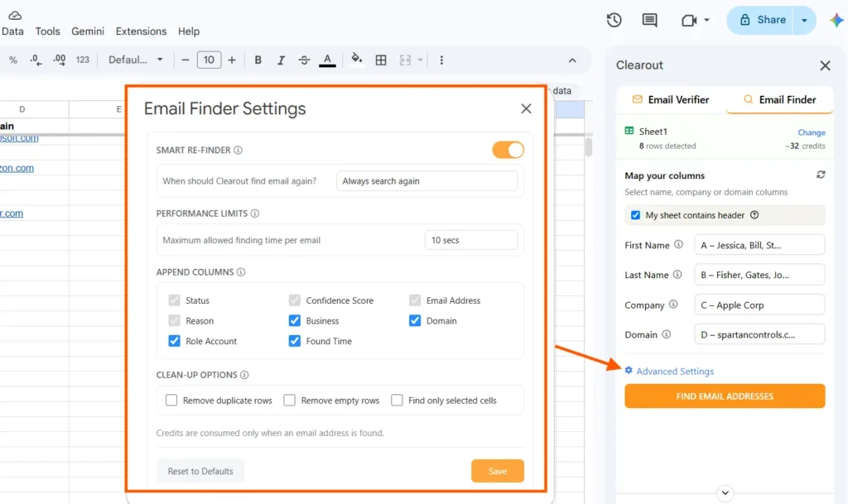
Task: Open the font family dropdown
Action: tap(135, 60)
